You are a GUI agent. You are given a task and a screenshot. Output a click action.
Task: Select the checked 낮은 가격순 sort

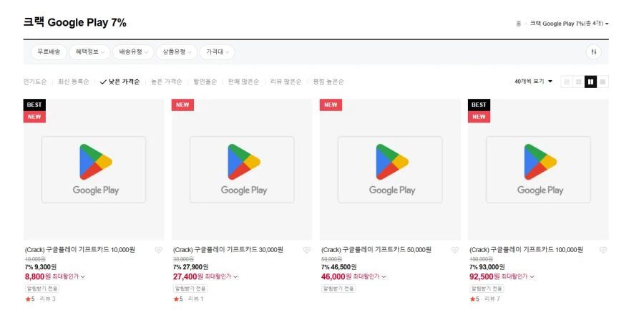coord(120,82)
